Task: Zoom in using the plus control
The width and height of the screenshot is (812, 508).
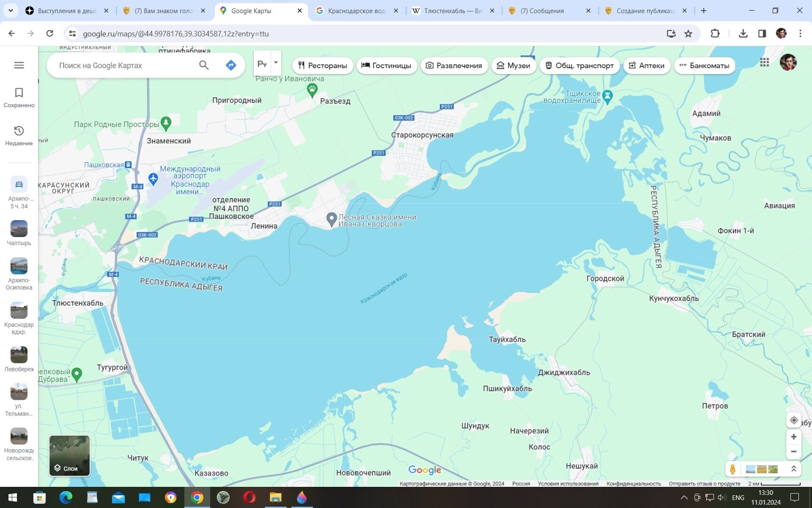Action: [x=793, y=437]
